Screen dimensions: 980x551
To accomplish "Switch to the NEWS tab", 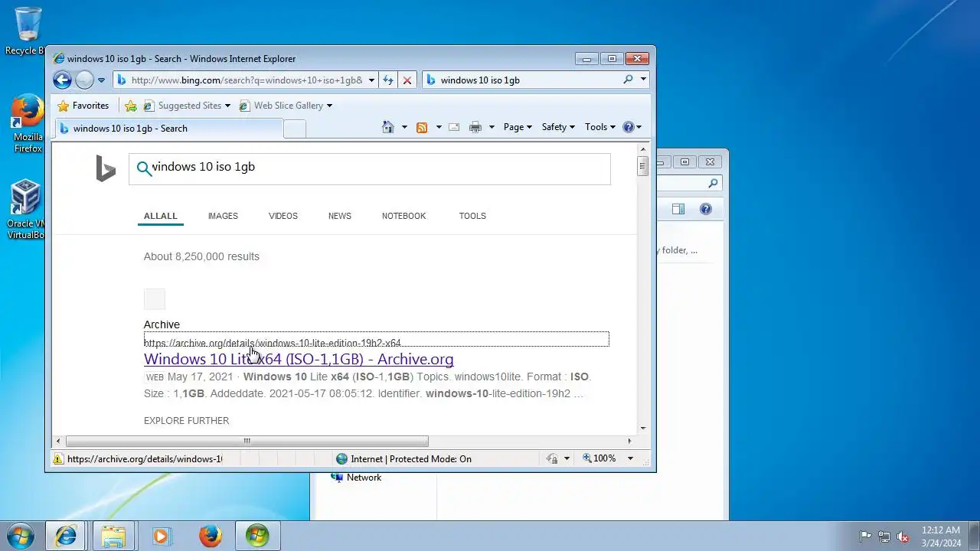I will pyautogui.click(x=340, y=216).
